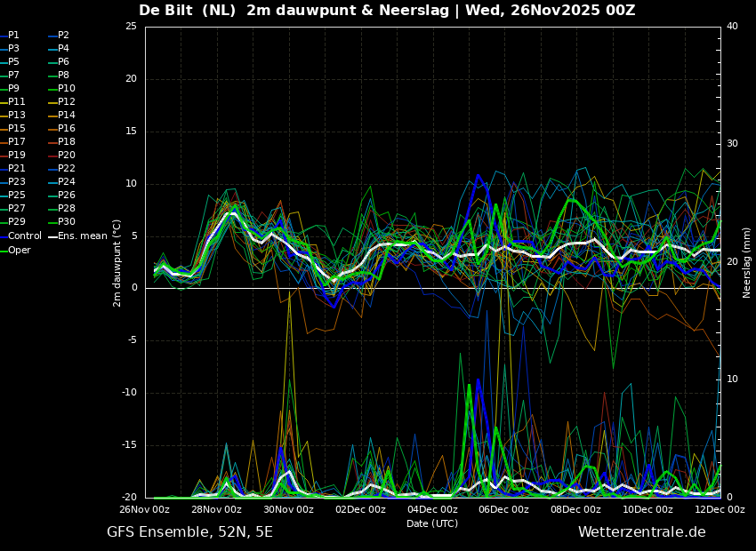
Task: Click the Neerslag (mm) axis label
Action: tap(746, 262)
